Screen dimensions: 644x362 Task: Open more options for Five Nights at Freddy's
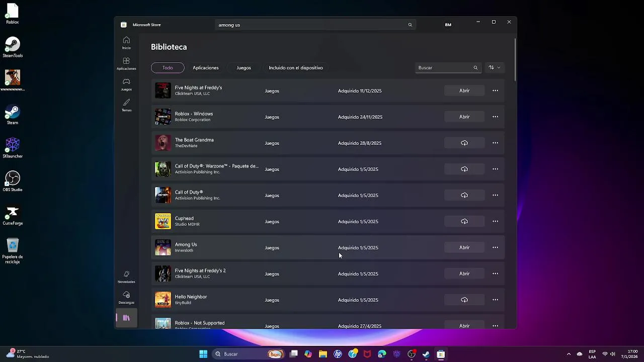coord(495,90)
